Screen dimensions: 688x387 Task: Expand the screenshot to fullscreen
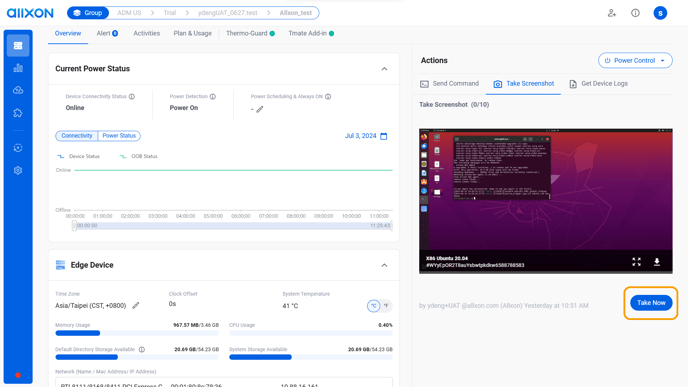click(x=636, y=262)
